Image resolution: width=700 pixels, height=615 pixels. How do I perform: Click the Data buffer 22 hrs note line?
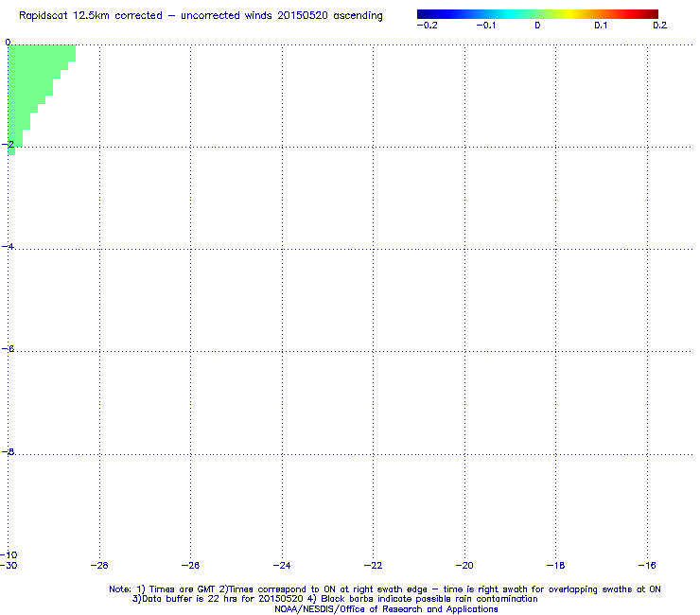[x=335, y=599]
